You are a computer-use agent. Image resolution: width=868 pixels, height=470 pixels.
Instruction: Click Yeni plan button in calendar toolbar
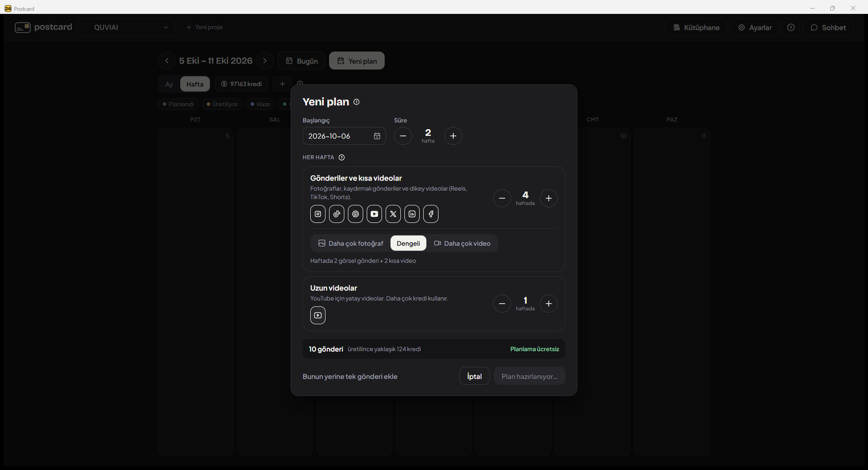click(357, 61)
